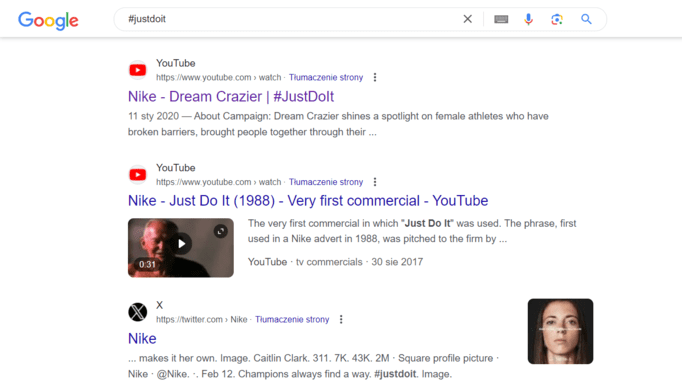This screenshot has height=389, width=682.
Task: Open the woman's face thumbnail image
Action: tap(560, 331)
